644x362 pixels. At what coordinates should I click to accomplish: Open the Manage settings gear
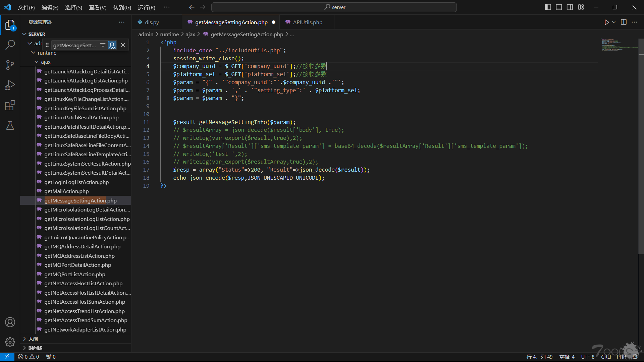pyautogui.click(x=10, y=342)
